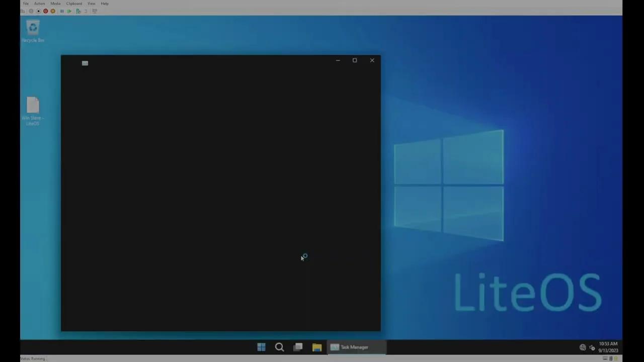Open Task View from the taskbar
This screenshot has width=644, height=362.
298,347
